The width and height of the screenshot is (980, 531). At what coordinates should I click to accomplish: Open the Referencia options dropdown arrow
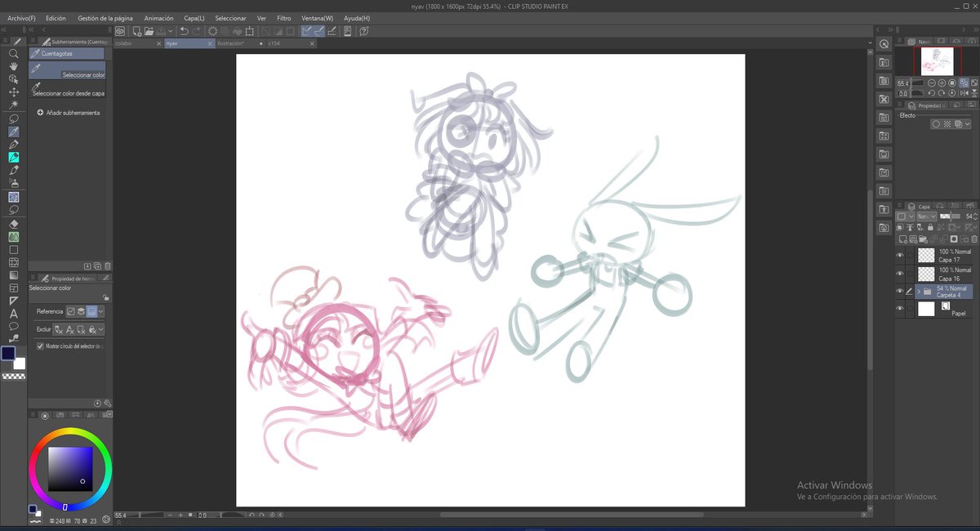tap(101, 312)
